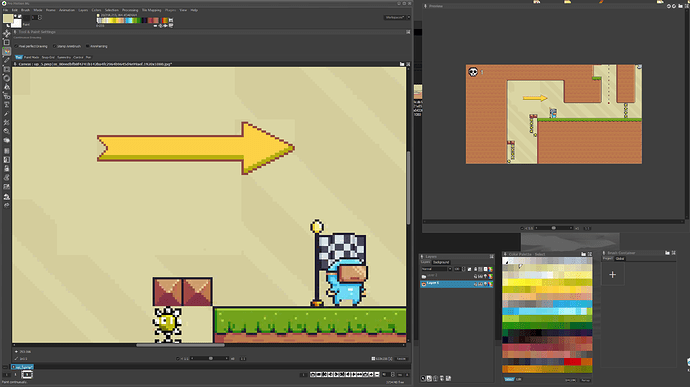Click the foreground color swatch
Screen dimensions: 690x387
coord(7,18)
